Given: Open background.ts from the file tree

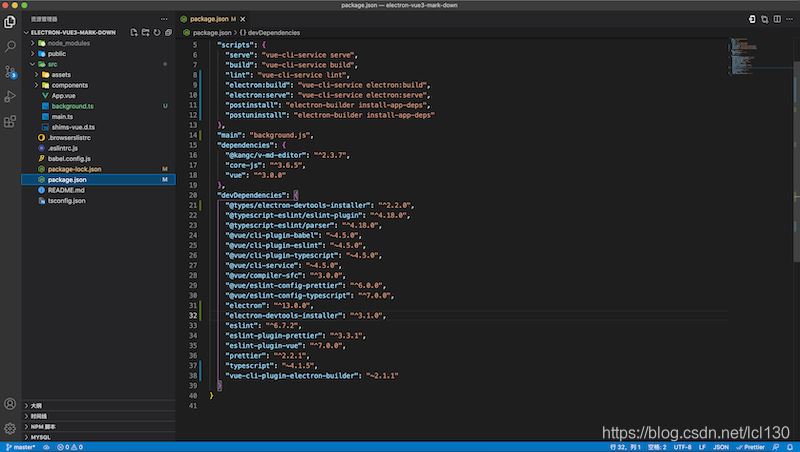Looking at the screenshot, I should coord(72,106).
